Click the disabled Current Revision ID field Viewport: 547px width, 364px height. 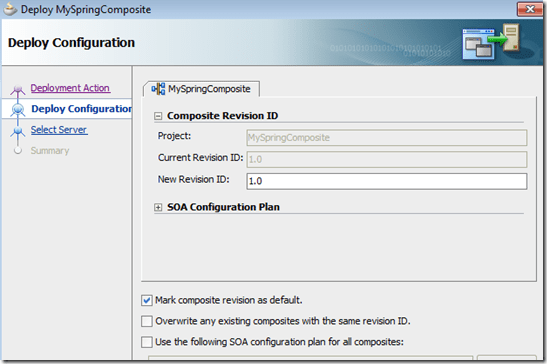click(387, 159)
